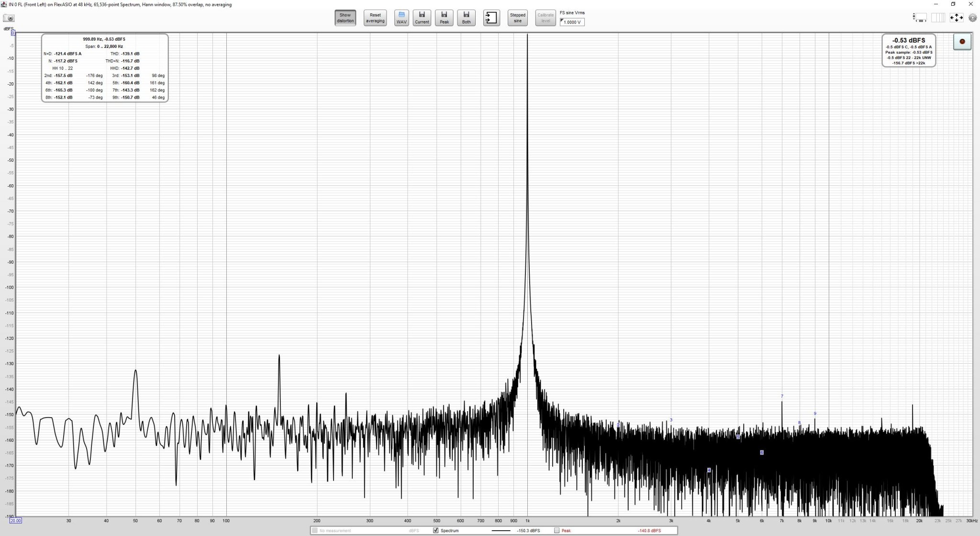Viewport: 980px width, 536px height.
Task: Click the harmonic 9 marker label
Action: [815, 413]
